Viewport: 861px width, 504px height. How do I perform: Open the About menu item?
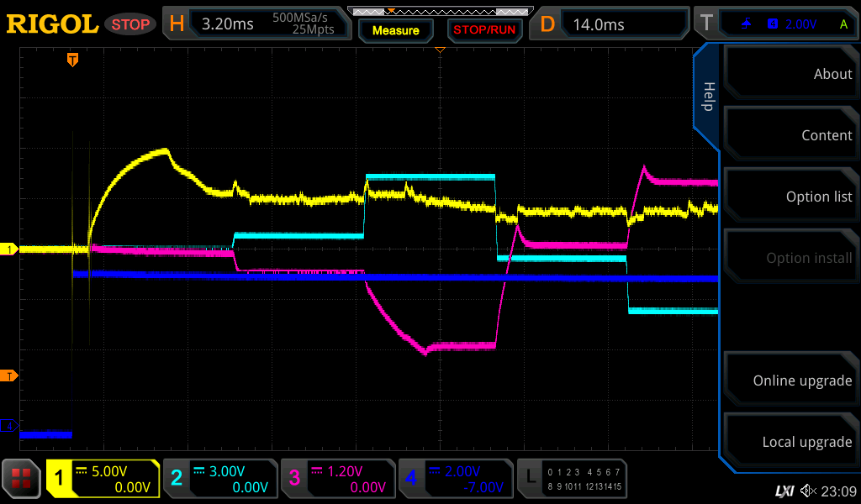click(790, 74)
